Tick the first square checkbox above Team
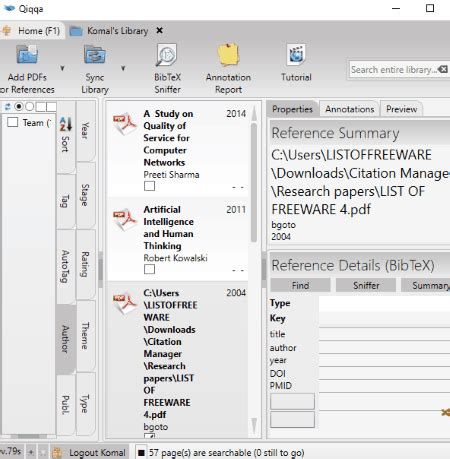Screen dimensions: 450x459 click(41, 107)
